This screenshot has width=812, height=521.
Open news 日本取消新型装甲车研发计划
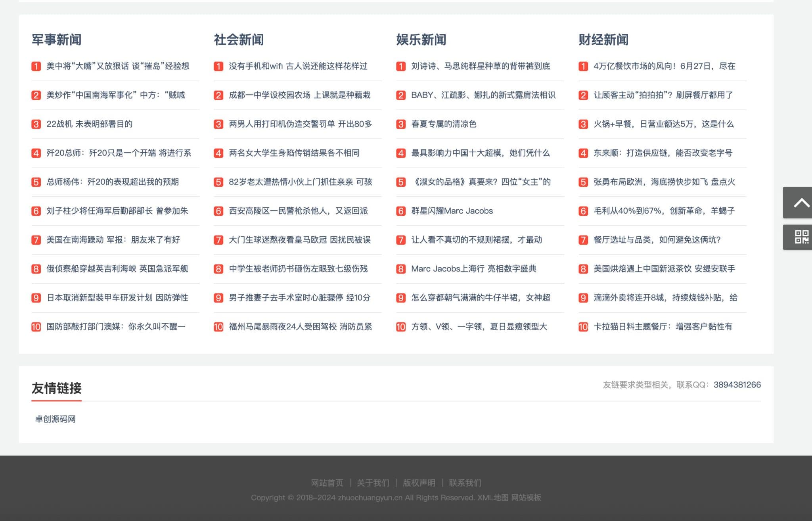pyautogui.click(x=117, y=298)
